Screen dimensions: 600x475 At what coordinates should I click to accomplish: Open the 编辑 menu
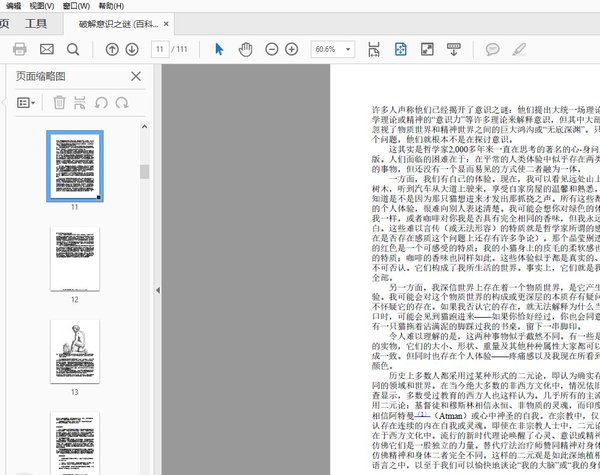click(x=14, y=6)
